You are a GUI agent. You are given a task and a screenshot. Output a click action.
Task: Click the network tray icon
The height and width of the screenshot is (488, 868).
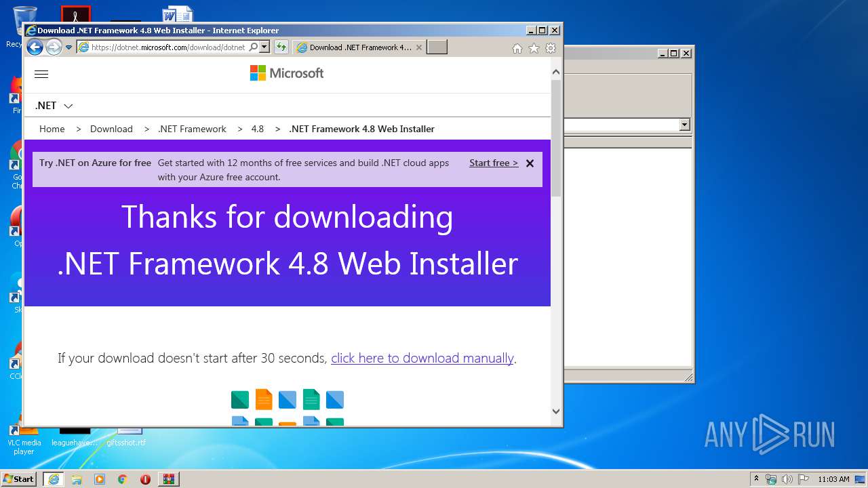771,479
